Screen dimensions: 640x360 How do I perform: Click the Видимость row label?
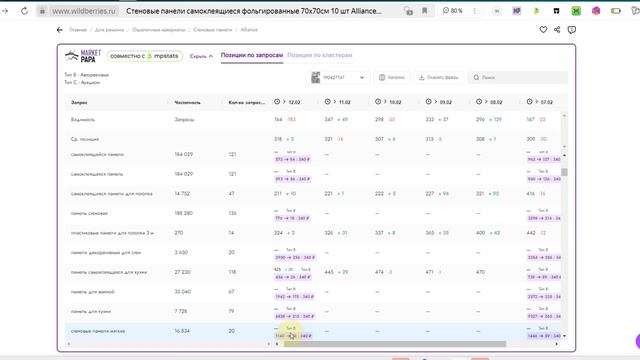click(83, 120)
